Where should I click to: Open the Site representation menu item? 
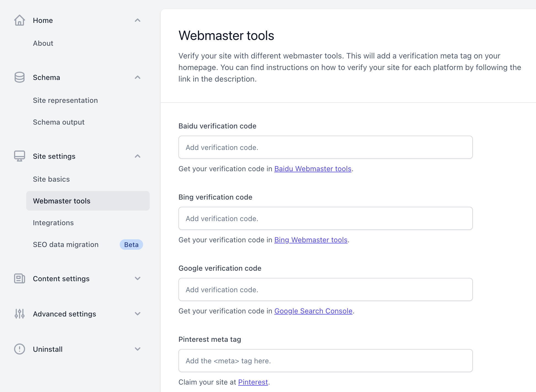pos(65,100)
